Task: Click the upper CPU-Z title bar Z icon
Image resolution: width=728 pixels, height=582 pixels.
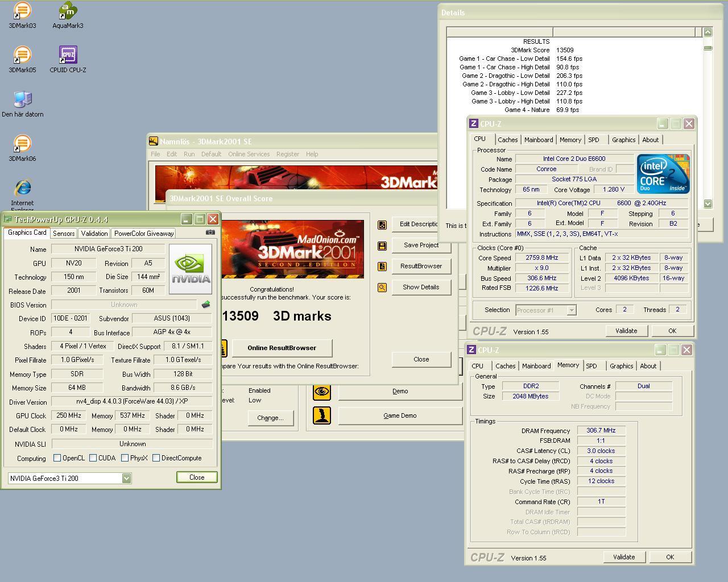Action: (474, 123)
